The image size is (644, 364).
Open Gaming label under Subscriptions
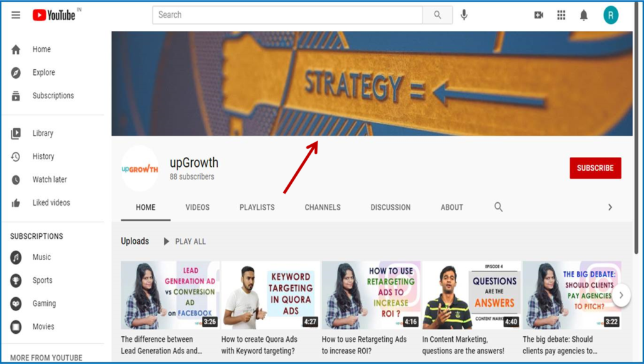pos(44,303)
